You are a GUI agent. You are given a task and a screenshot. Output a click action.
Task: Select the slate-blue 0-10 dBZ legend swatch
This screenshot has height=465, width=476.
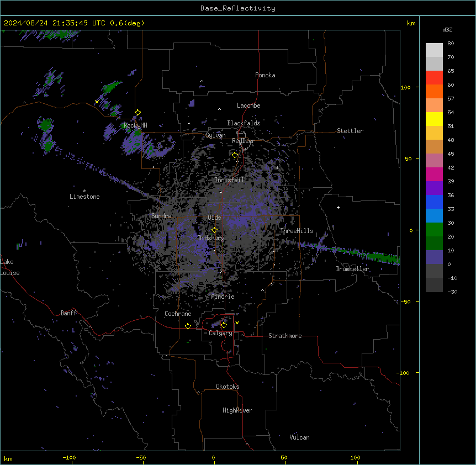[434, 257]
